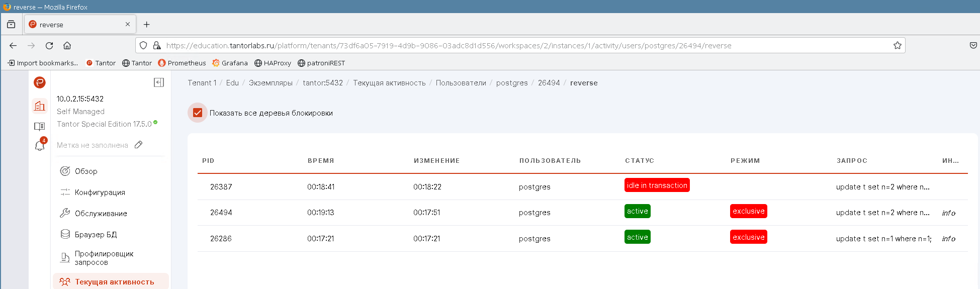Bookmark this page with star icon

pyautogui.click(x=897, y=45)
